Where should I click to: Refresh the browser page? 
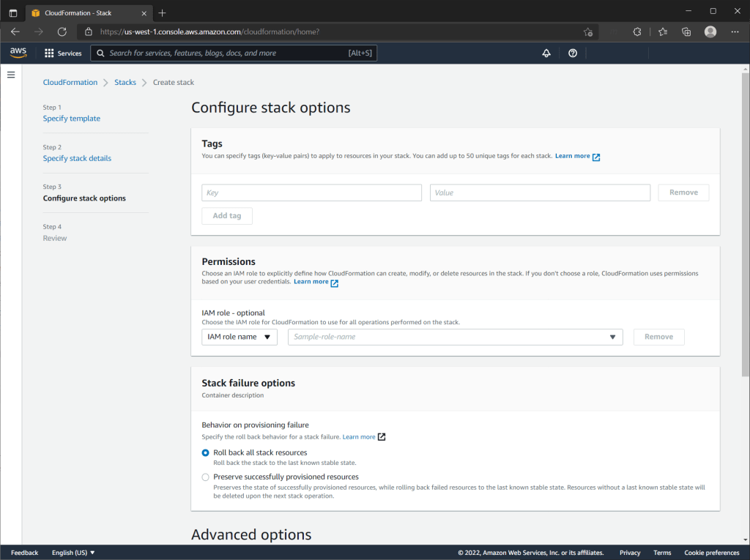coord(62,31)
